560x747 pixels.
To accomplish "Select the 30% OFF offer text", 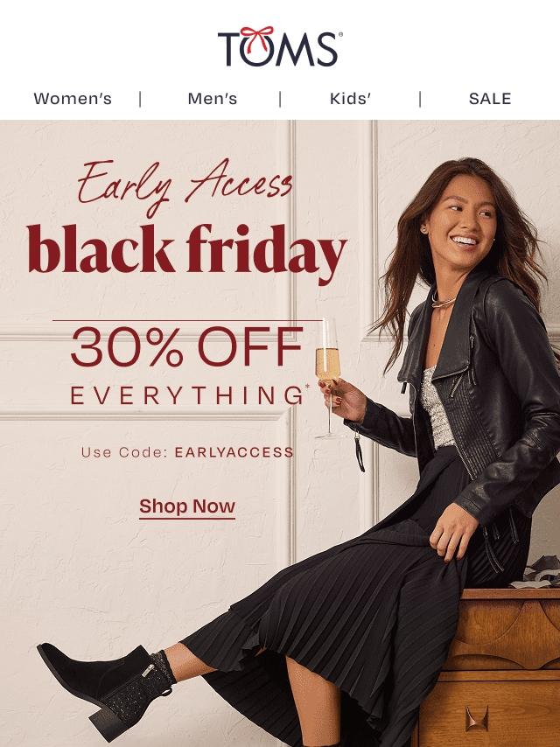I will pyautogui.click(x=187, y=346).
